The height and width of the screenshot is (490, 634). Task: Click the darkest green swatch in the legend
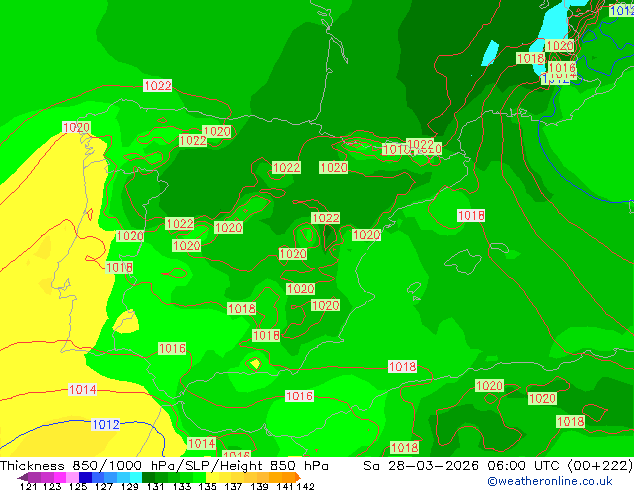pyautogui.click(x=148, y=477)
